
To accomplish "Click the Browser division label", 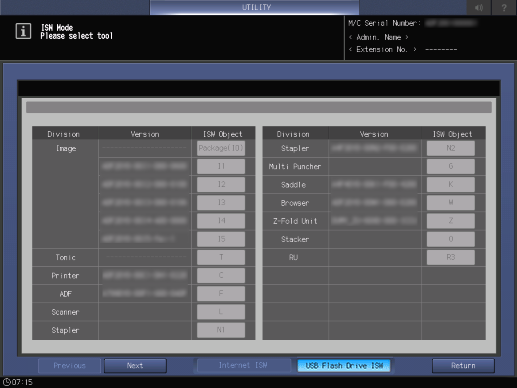I will 295,203.
